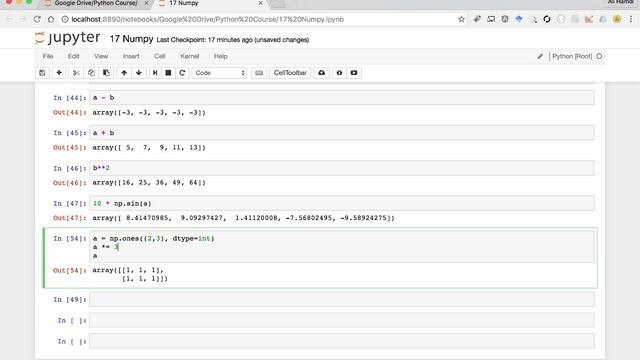The height and width of the screenshot is (360, 640).
Task: Move selected cell down arrow
Action: (139, 73)
